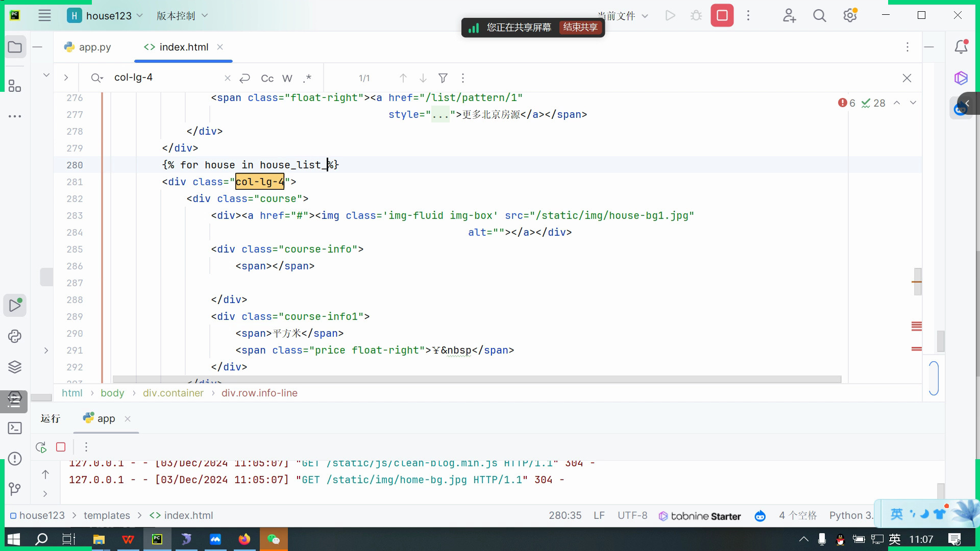Show more tool windows ellipsis
Screen dimensions: 980x551
[x=15, y=116]
